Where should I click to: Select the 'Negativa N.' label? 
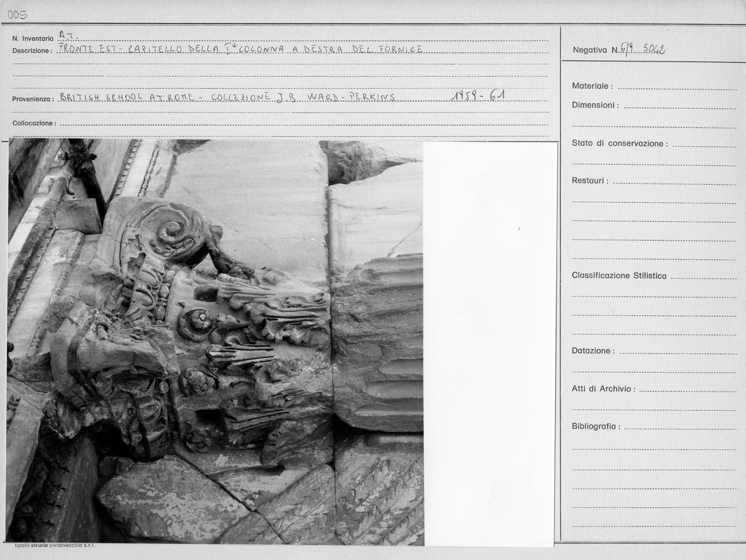tap(595, 50)
